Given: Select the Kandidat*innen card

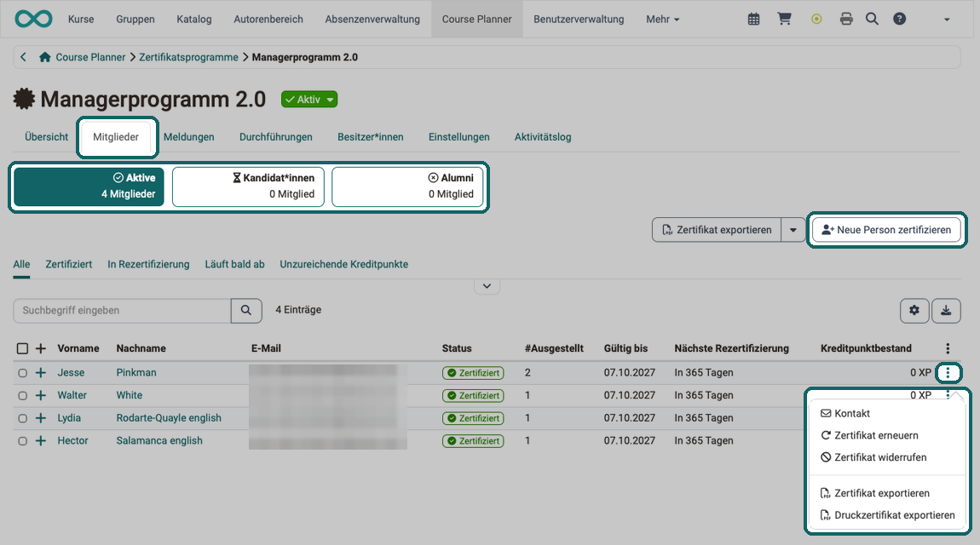Looking at the screenshot, I should [x=248, y=186].
